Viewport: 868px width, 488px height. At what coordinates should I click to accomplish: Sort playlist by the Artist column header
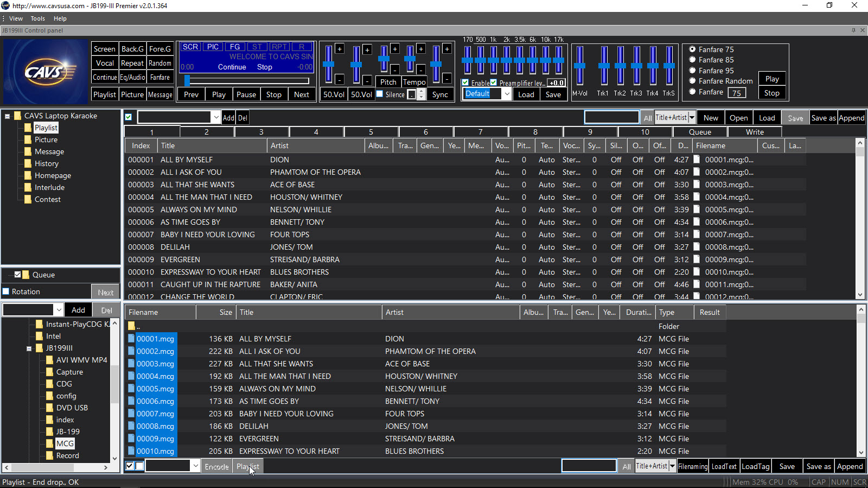315,145
